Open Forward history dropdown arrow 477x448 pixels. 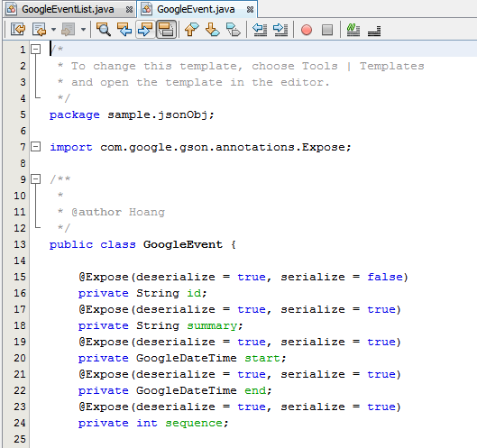(83, 30)
